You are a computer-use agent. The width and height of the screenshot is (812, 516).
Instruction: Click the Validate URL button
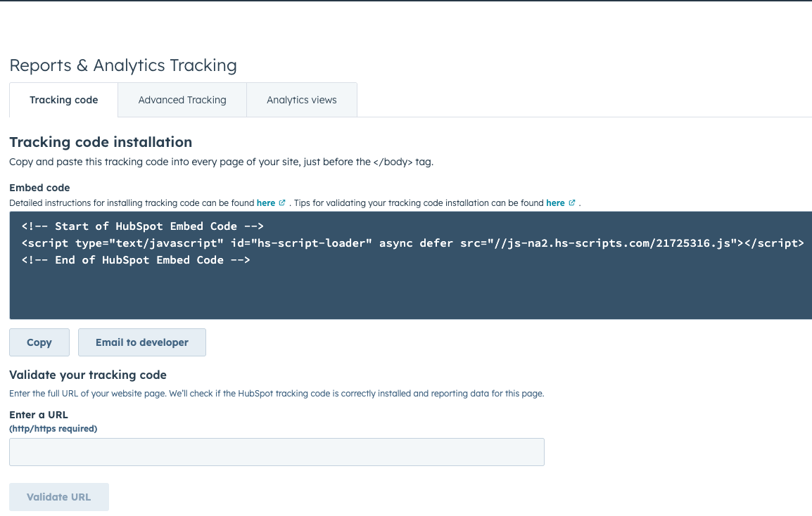pos(59,497)
